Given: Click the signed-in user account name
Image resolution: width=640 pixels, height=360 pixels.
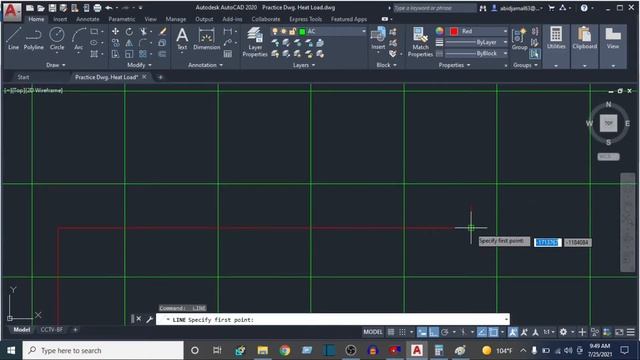Looking at the screenshot, I should pos(518,8).
